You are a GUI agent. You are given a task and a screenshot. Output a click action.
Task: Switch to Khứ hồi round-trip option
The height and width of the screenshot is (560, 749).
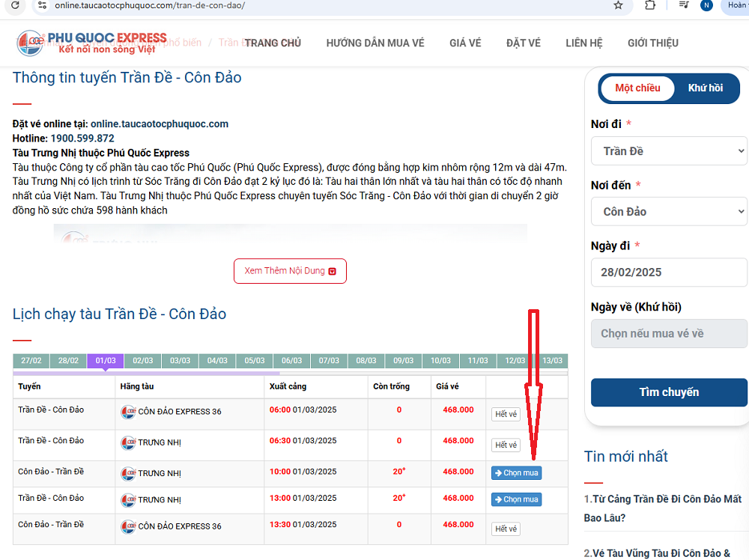[x=705, y=88]
